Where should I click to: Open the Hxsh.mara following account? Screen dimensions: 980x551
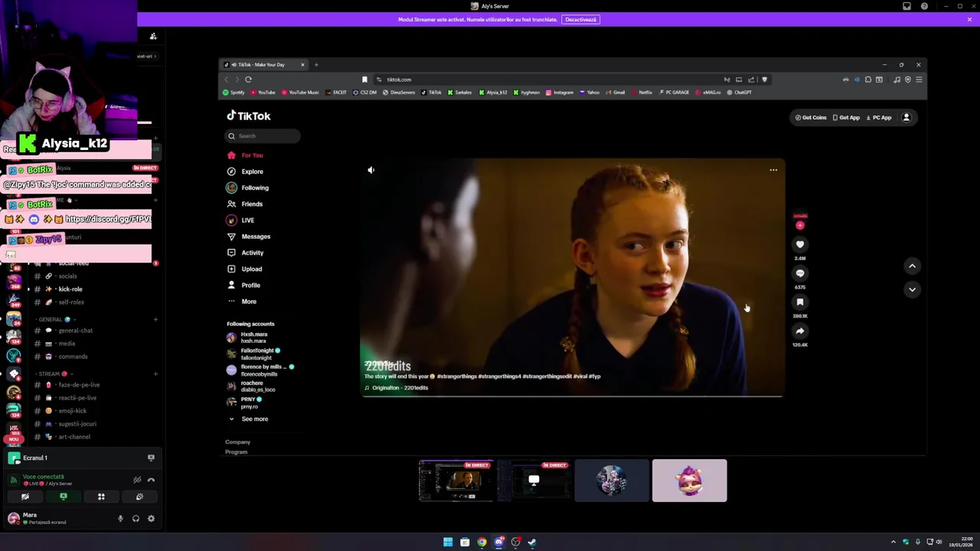pos(248,337)
